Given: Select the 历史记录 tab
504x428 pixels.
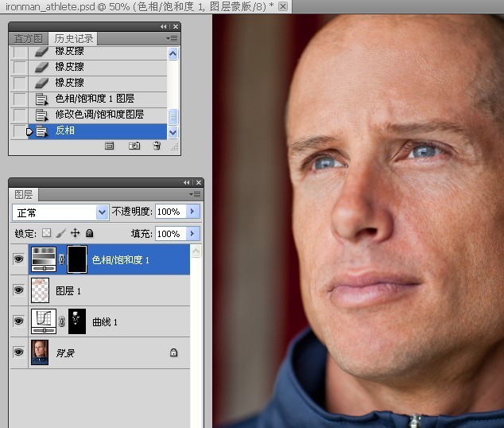Looking at the screenshot, I should [74, 39].
